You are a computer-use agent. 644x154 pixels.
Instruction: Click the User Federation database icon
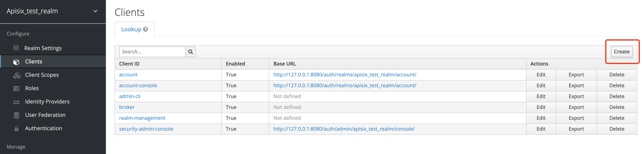coord(16,115)
